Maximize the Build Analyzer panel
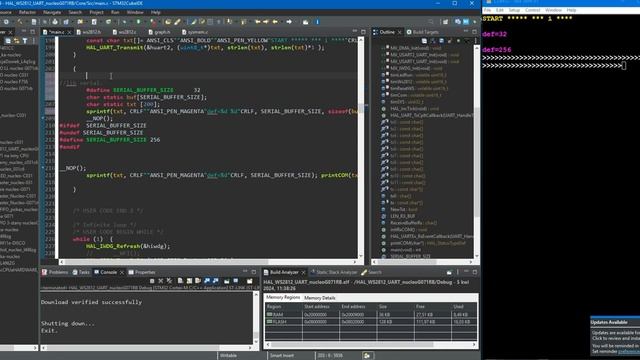 tap(475, 272)
